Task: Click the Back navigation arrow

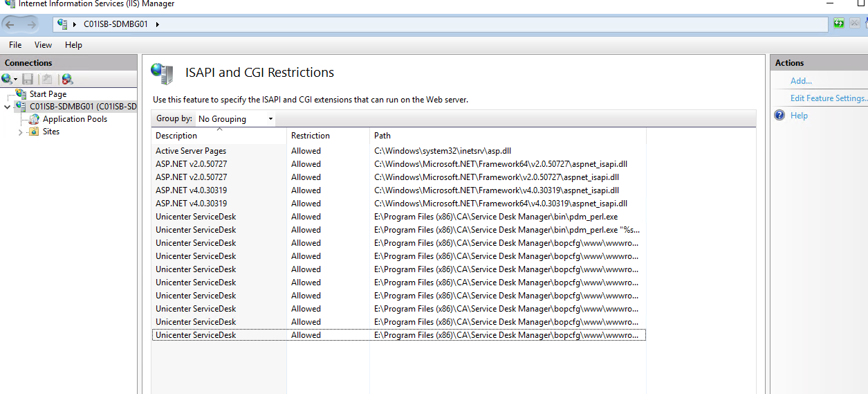Action: (x=10, y=24)
